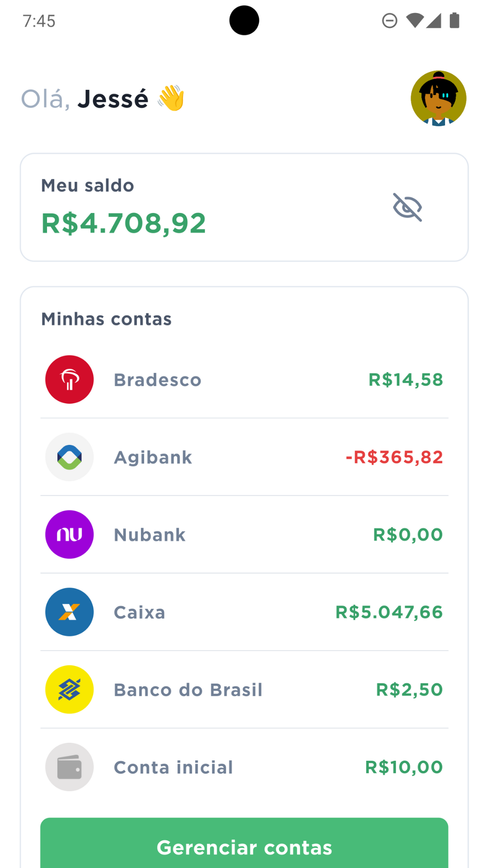The height and width of the screenshot is (868, 488).
Task: Tap the Wi-Fi signal status icon
Action: click(x=414, y=21)
